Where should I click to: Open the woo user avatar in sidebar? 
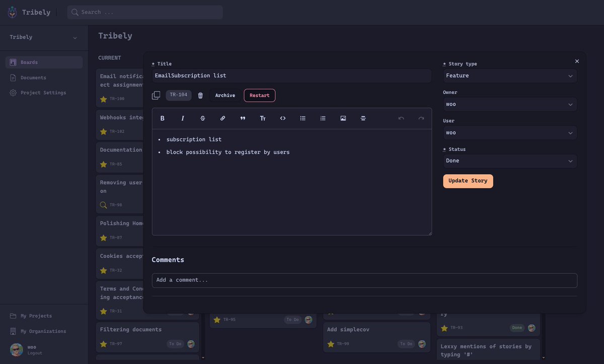[17, 349]
